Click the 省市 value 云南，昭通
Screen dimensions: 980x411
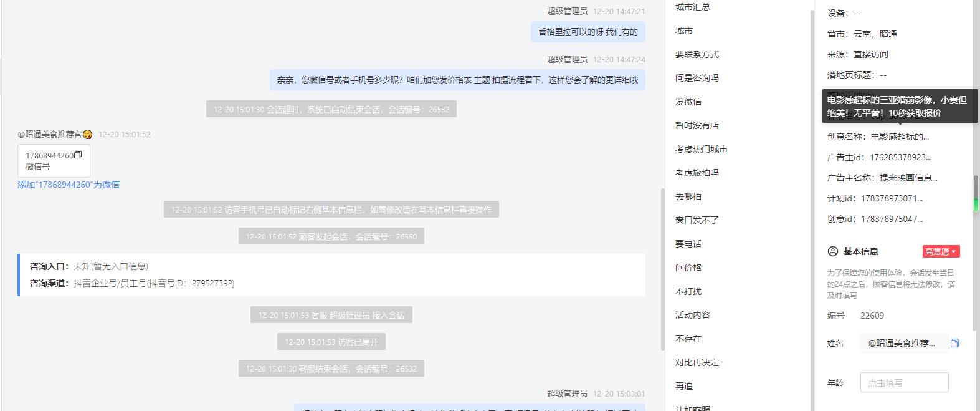875,34
